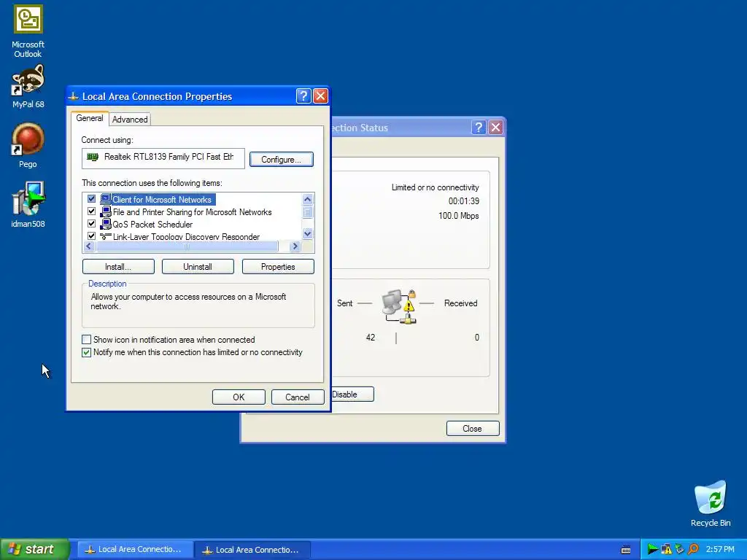
Task: Switch to second Local Area Connection taskbar button
Action: pyautogui.click(x=252, y=550)
